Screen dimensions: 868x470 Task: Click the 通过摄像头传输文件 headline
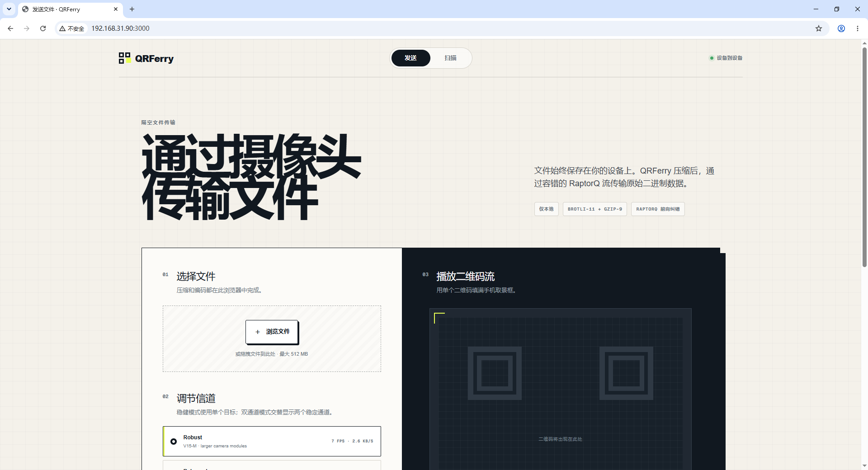(x=251, y=177)
